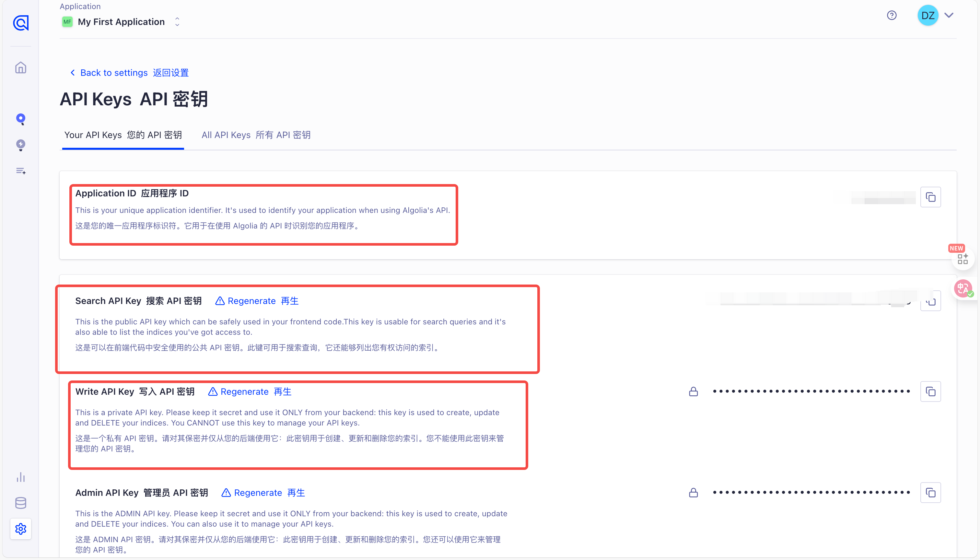Open the Data sources database sidebar icon

21,503
